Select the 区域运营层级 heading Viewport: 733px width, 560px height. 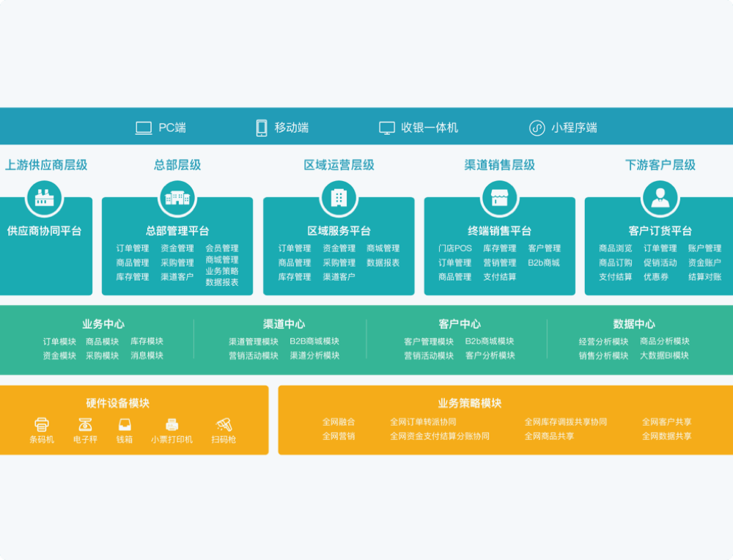point(339,165)
